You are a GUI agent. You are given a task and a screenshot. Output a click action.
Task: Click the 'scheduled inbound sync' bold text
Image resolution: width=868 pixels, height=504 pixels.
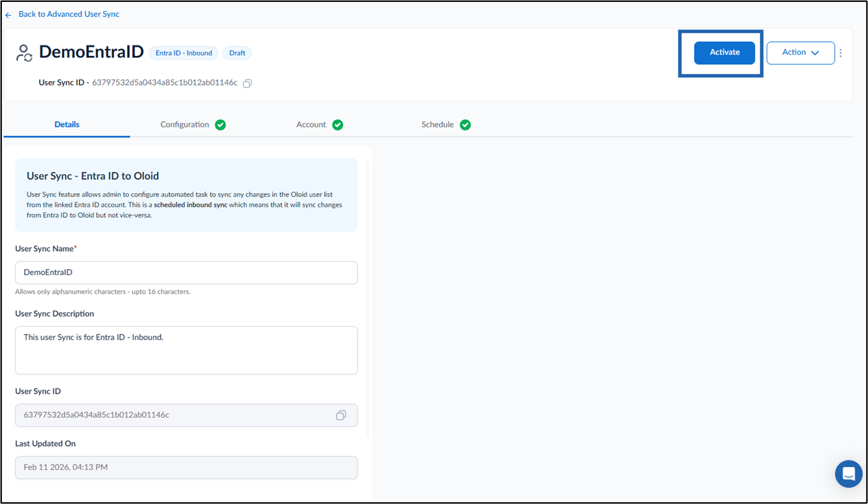pos(190,205)
